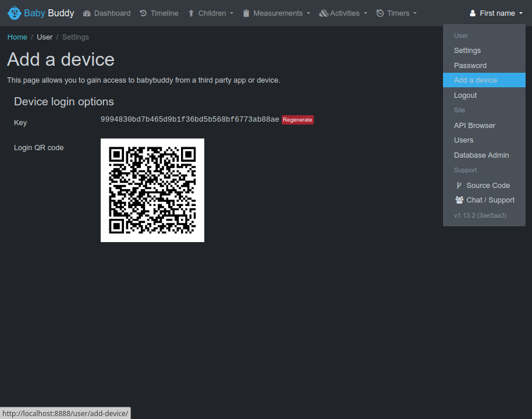The image size is (532, 419).
Task: Click the Login QR code label
Action: [x=38, y=148]
